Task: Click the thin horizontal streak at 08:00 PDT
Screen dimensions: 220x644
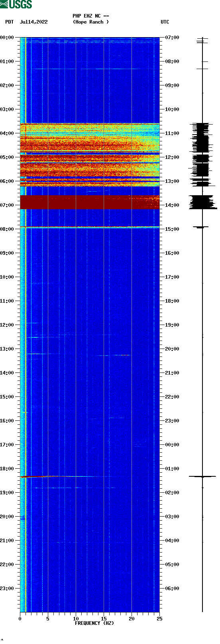Action: pyautogui.click(x=90, y=227)
